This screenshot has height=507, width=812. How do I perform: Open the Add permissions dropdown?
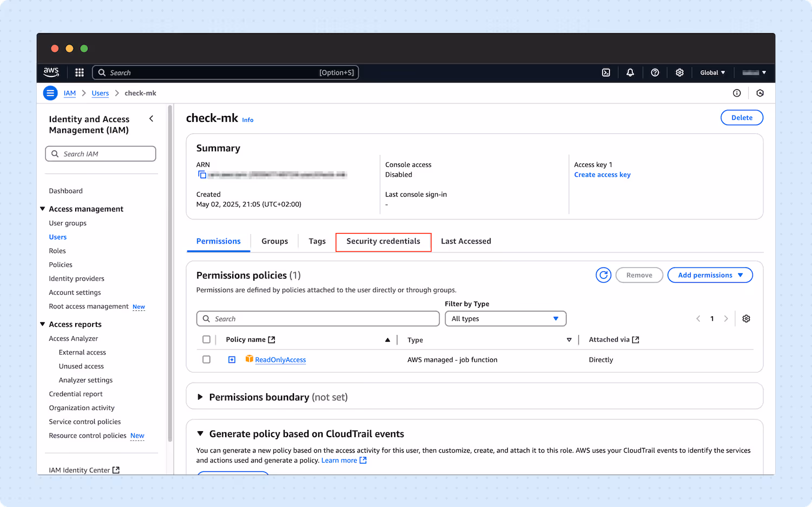(710, 275)
